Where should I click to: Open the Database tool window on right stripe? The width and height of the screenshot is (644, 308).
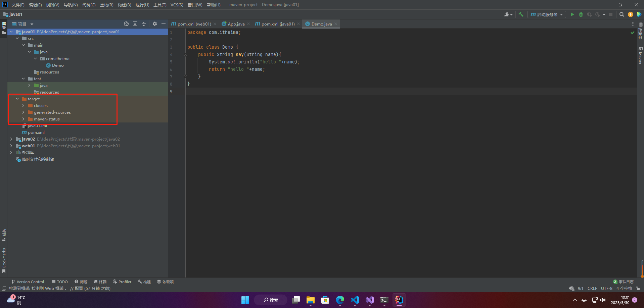641,31
